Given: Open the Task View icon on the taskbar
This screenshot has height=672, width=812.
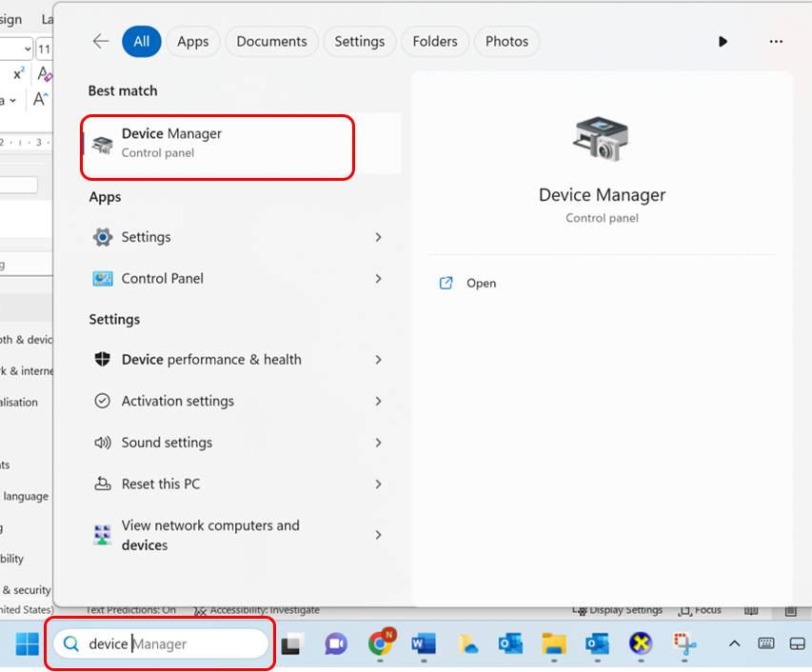Looking at the screenshot, I should [292, 643].
